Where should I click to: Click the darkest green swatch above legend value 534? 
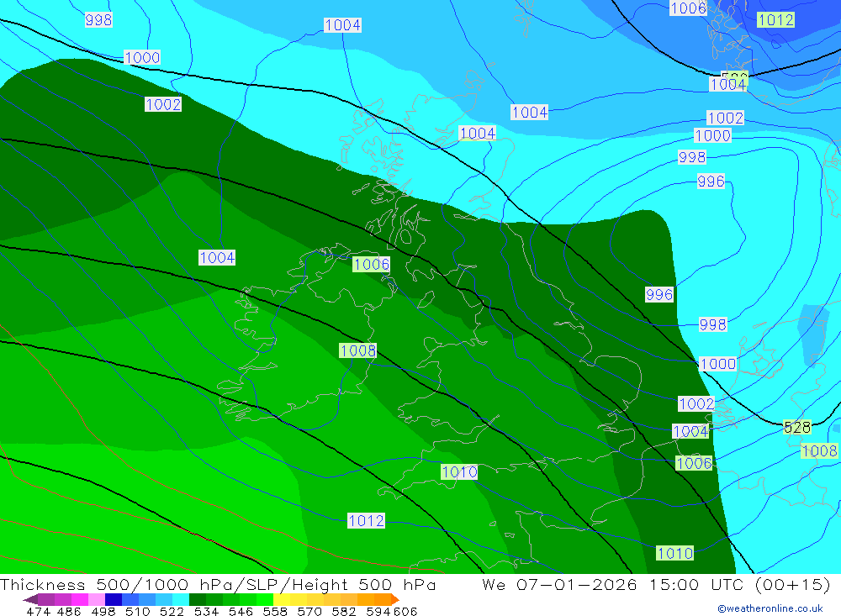tap(198, 599)
